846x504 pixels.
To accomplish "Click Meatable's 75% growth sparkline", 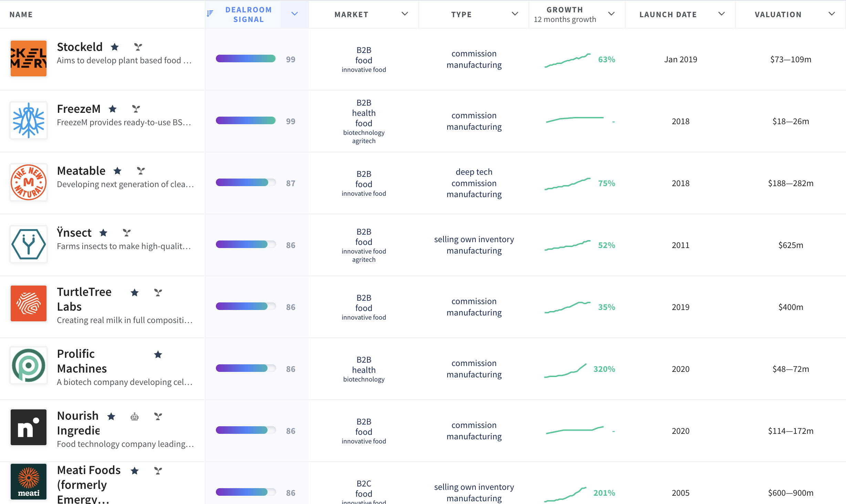I will [x=567, y=184].
